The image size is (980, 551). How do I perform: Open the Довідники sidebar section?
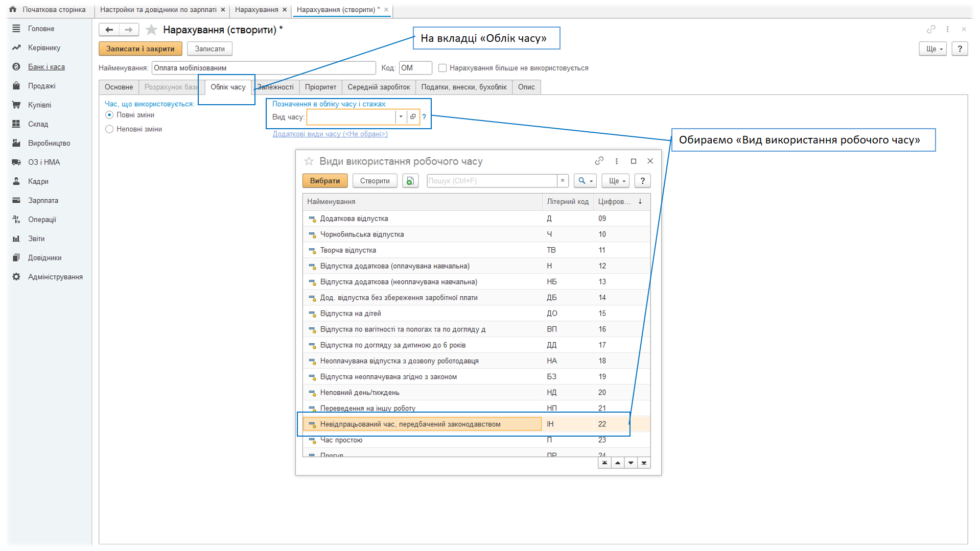(44, 258)
